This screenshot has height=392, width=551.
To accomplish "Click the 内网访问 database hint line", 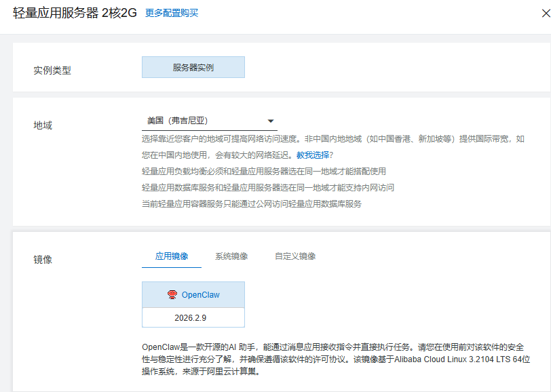I will point(267,188).
